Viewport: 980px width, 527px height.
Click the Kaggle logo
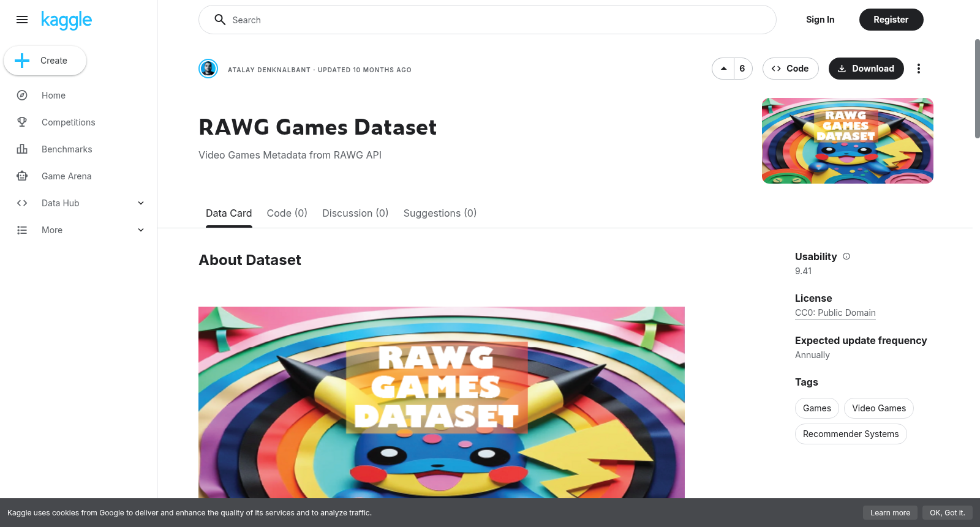point(66,20)
